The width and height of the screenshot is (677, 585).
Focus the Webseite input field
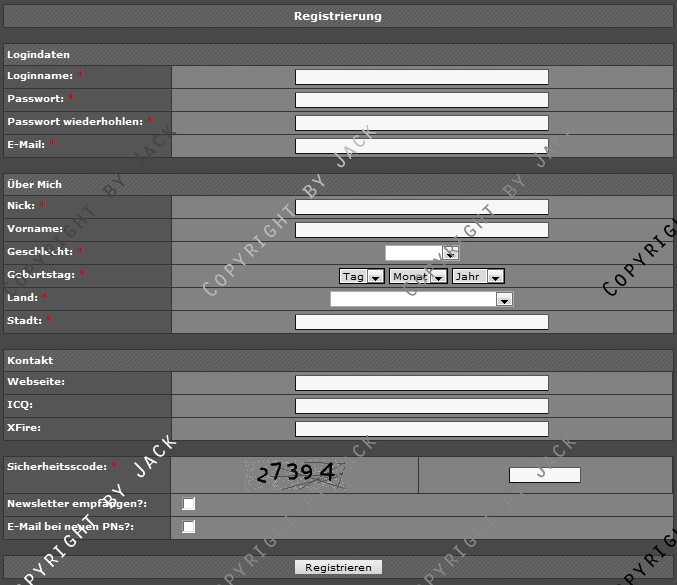(421, 383)
